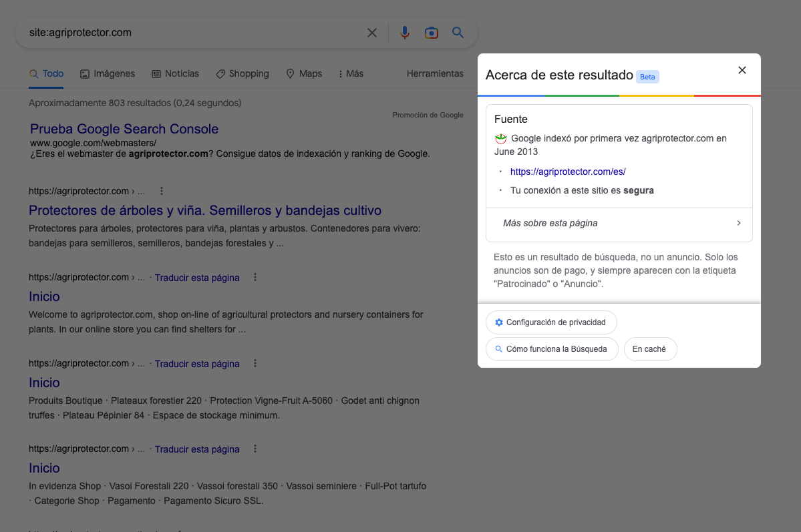Screen dimensions: 801x532
Task: Translate the In evidenza Shop result page
Action: pos(197,449)
